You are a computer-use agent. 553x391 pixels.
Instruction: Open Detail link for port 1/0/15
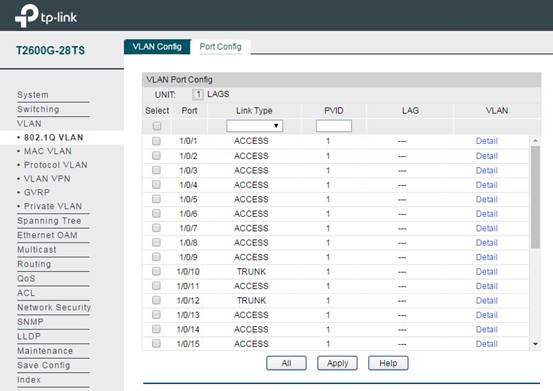[486, 344]
